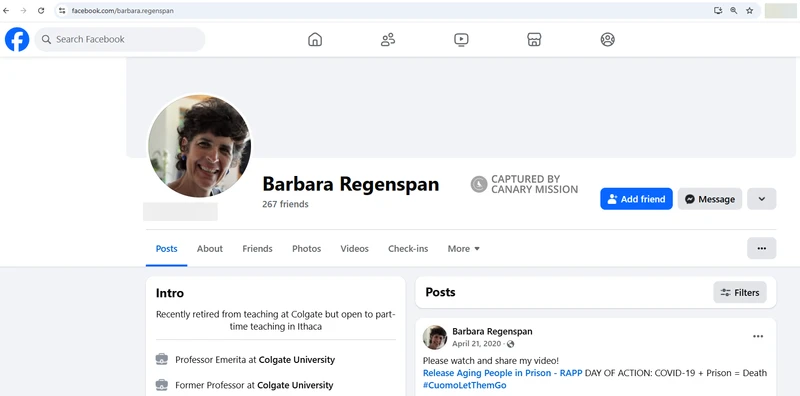The width and height of the screenshot is (800, 396).
Task: Select the Posts tab
Action: coord(166,249)
